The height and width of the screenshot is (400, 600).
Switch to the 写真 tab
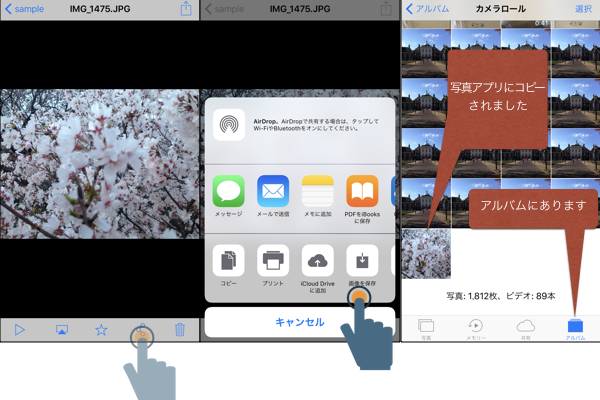tap(426, 330)
